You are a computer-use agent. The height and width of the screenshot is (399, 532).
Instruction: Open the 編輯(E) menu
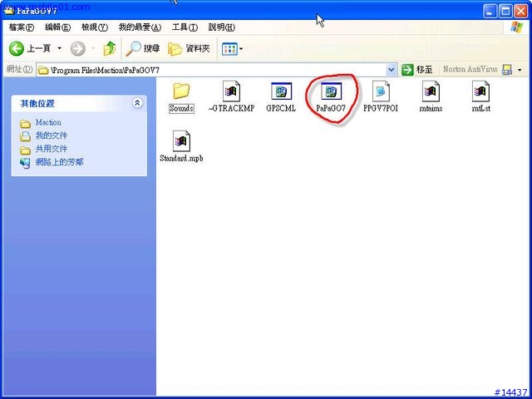tap(57, 27)
